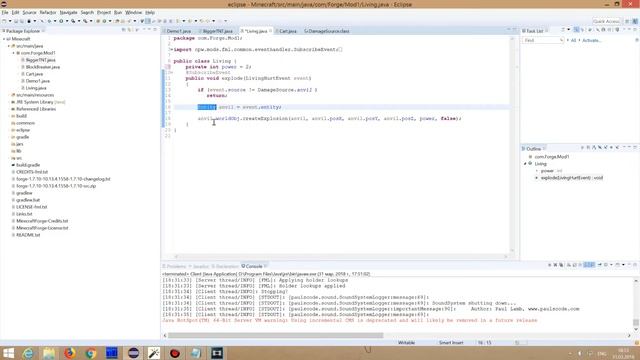Click Collapse All icon in Package Explorer
640x360 pixels.
(x=123, y=30)
